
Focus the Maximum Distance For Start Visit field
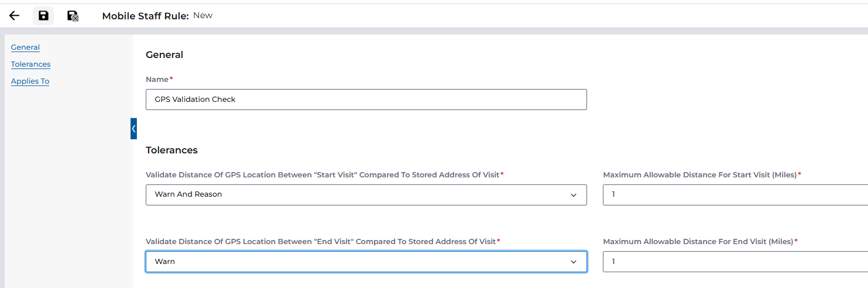click(735, 195)
